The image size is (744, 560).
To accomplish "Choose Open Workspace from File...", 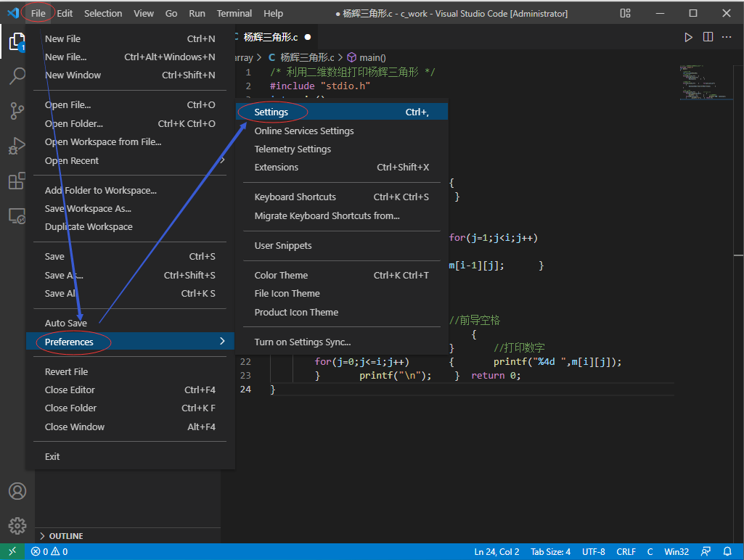I will [130, 141].
